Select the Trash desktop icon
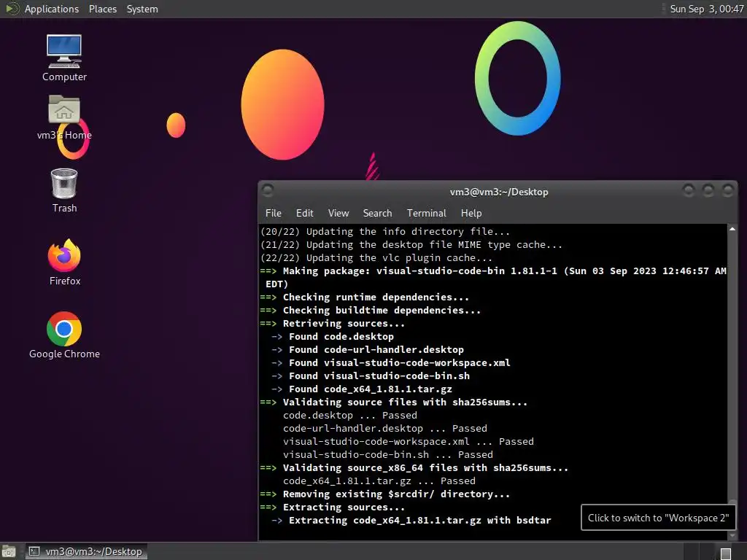The width and height of the screenshot is (747, 560). [64, 190]
